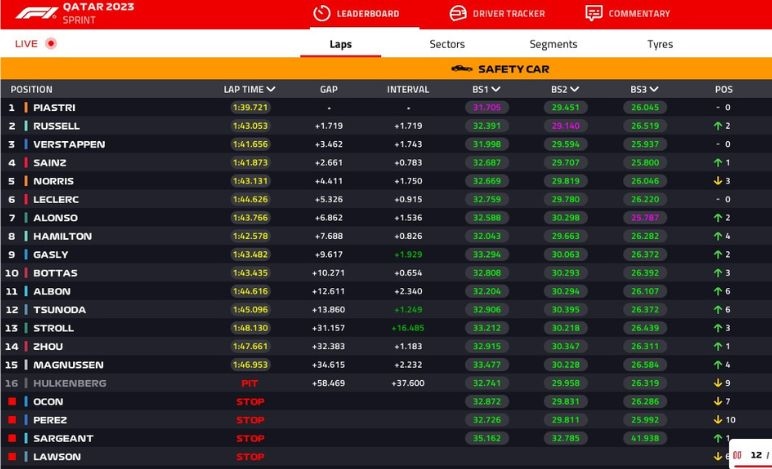Click the red LIVE indicator dot
The height and width of the screenshot is (469, 772).
(51, 44)
